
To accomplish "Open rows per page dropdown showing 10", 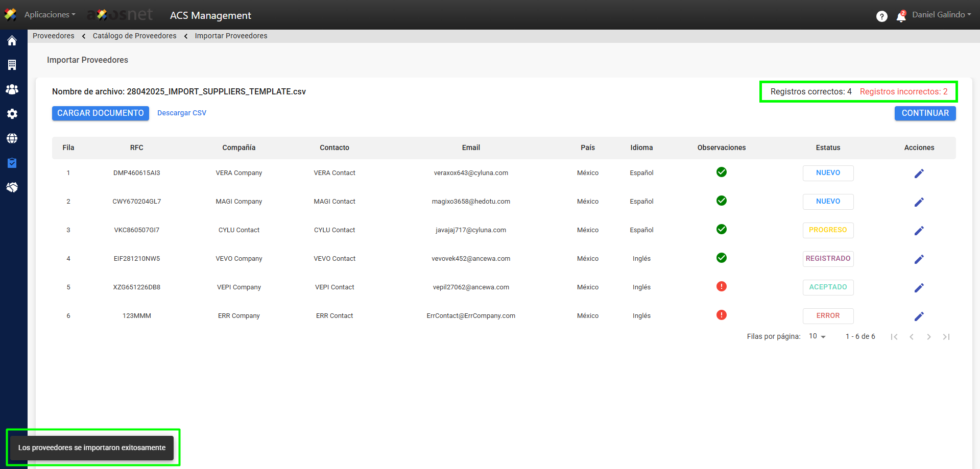I will point(817,336).
